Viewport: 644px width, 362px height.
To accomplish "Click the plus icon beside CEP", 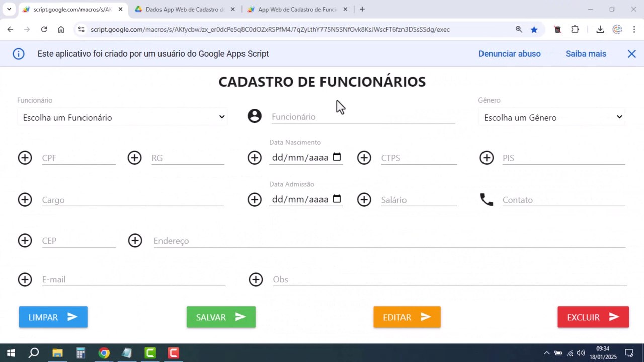I will pyautogui.click(x=25, y=241).
